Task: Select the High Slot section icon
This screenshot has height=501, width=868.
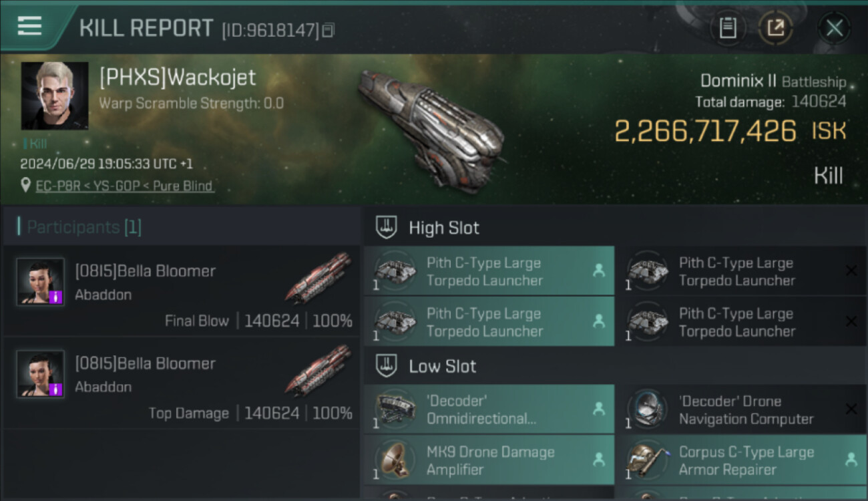Action: (x=387, y=227)
